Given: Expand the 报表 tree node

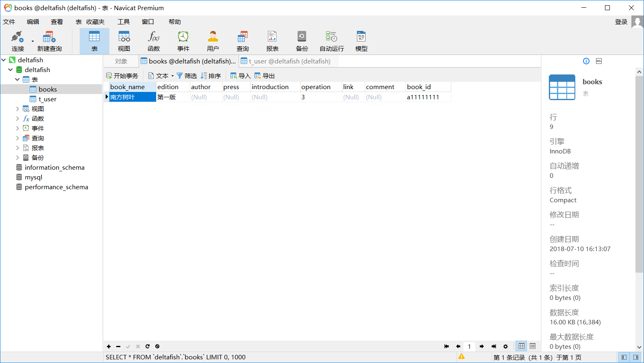Looking at the screenshot, I should tap(17, 148).
